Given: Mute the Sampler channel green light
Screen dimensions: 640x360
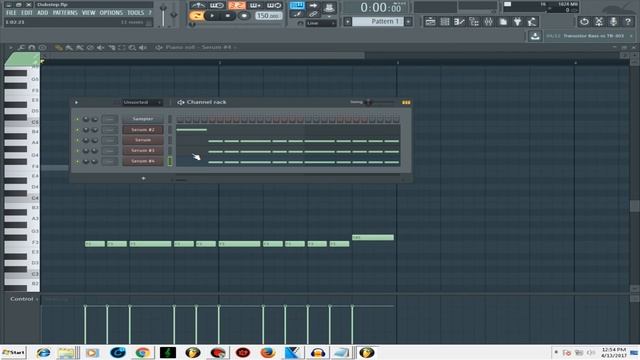Looking at the screenshot, I should coord(77,119).
